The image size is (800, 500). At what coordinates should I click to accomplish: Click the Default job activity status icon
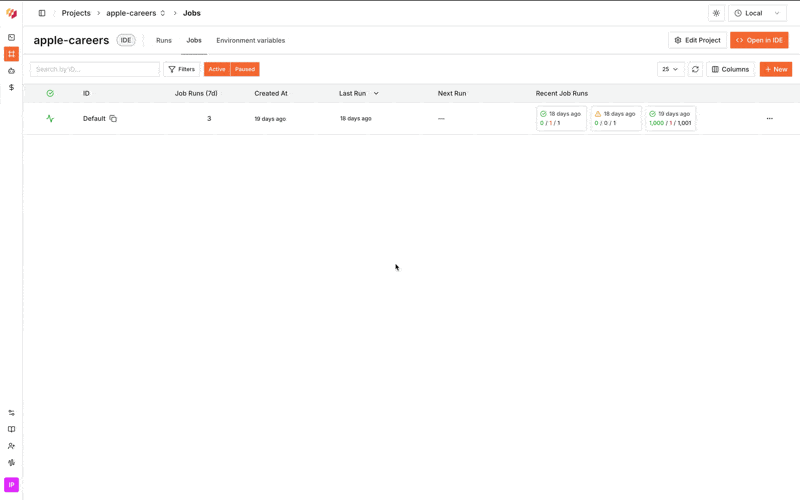50,118
